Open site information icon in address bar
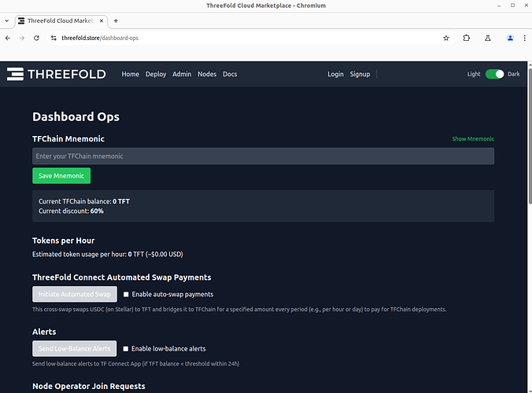 [x=54, y=38]
